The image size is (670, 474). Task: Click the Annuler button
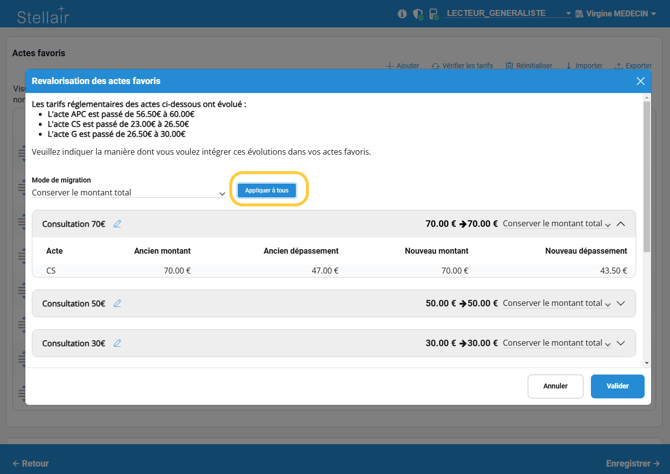tap(555, 386)
